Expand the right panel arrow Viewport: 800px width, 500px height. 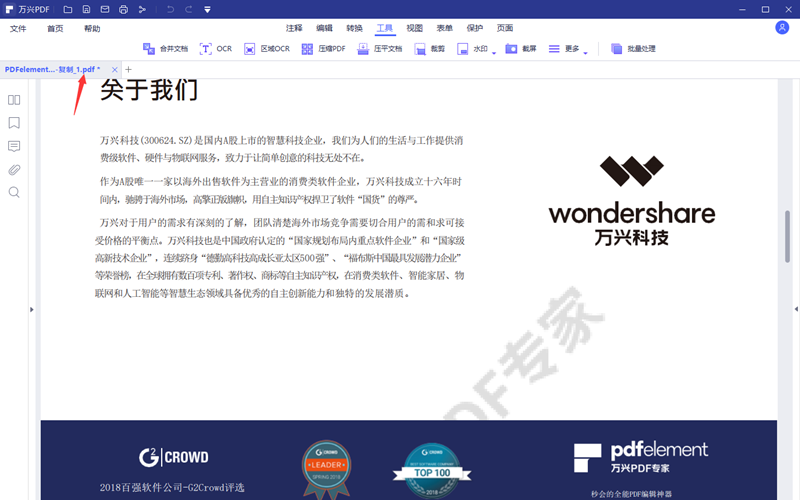(796, 309)
